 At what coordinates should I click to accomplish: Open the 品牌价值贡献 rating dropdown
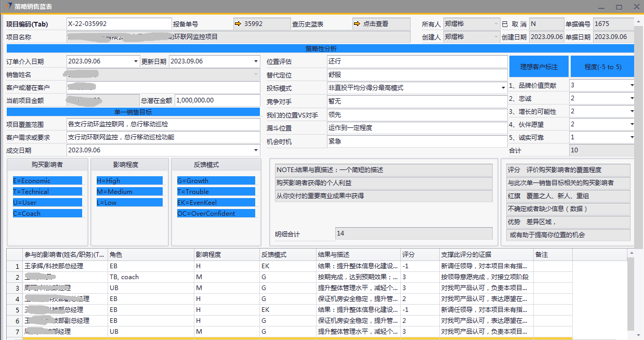[x=632, y=86]
